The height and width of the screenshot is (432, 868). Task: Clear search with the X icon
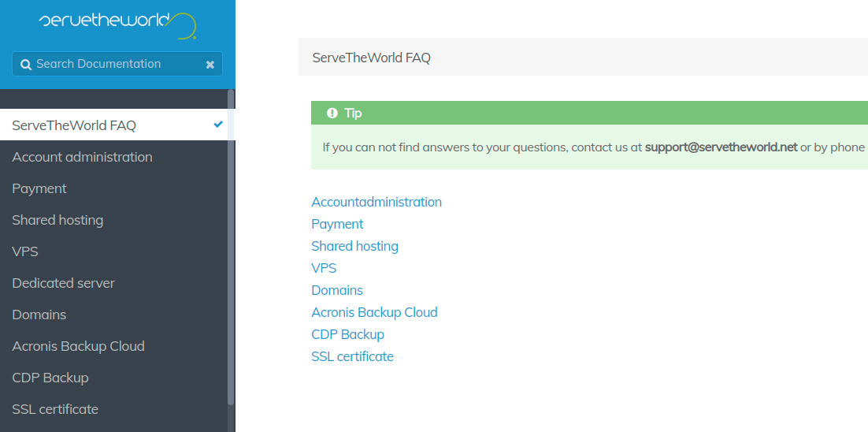point(210,64)
